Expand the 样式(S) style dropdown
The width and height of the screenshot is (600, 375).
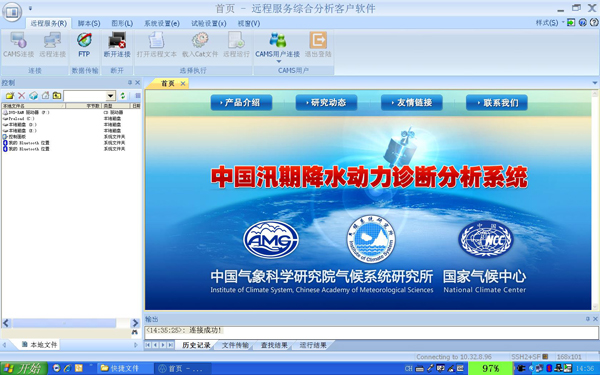(549, 23)
